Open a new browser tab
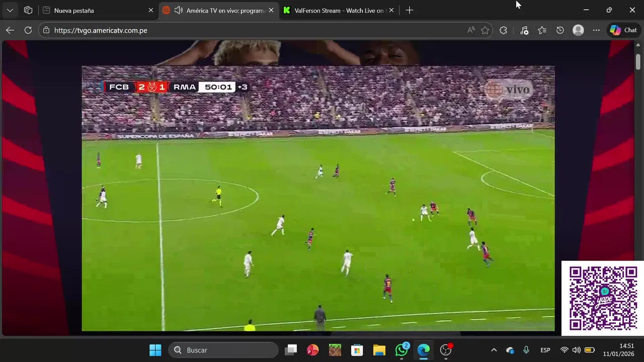This screenshot has width=644, height=362. 410,10
